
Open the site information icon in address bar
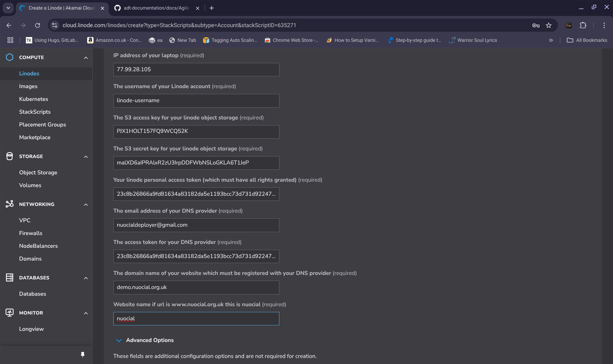pos(55,25)
